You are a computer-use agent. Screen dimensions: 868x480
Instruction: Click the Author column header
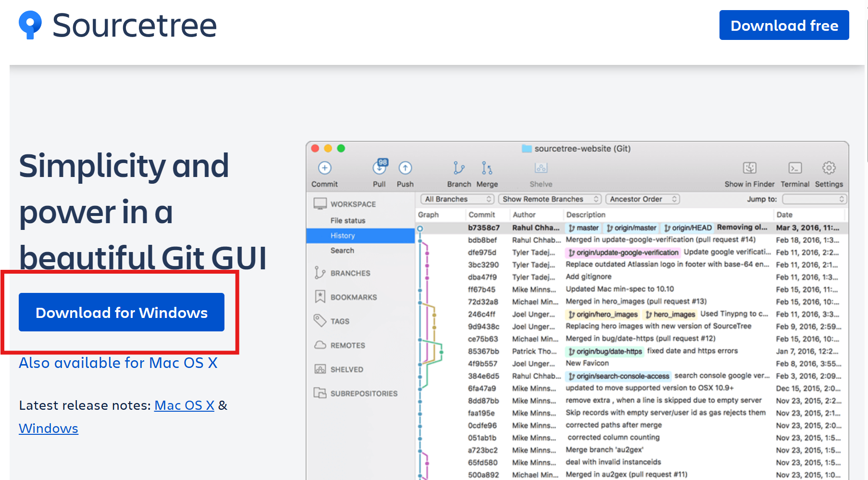point(524,215)
